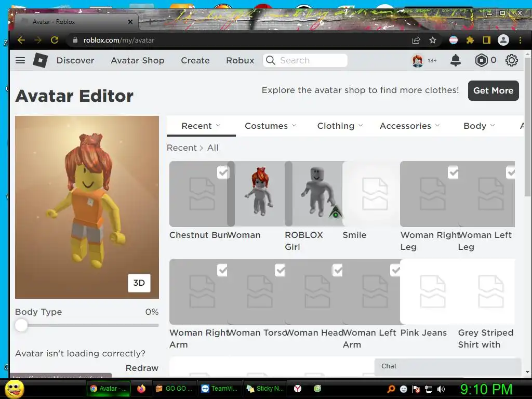532x399 pixels.
Task: Click the Body Type slider track
Action: pyautogui.click(x=87, y=325)
